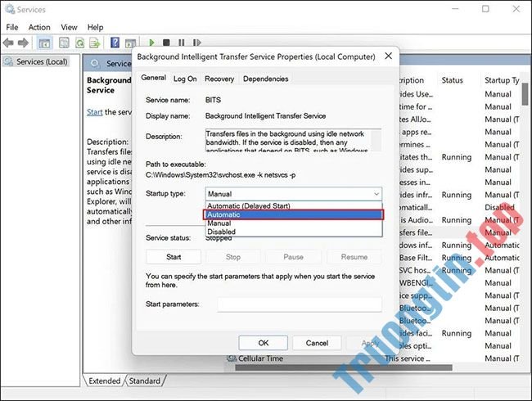This screenshot has height=401, width=532.
Task: Close the BITS Properties dialog
Action: [389, 56]
